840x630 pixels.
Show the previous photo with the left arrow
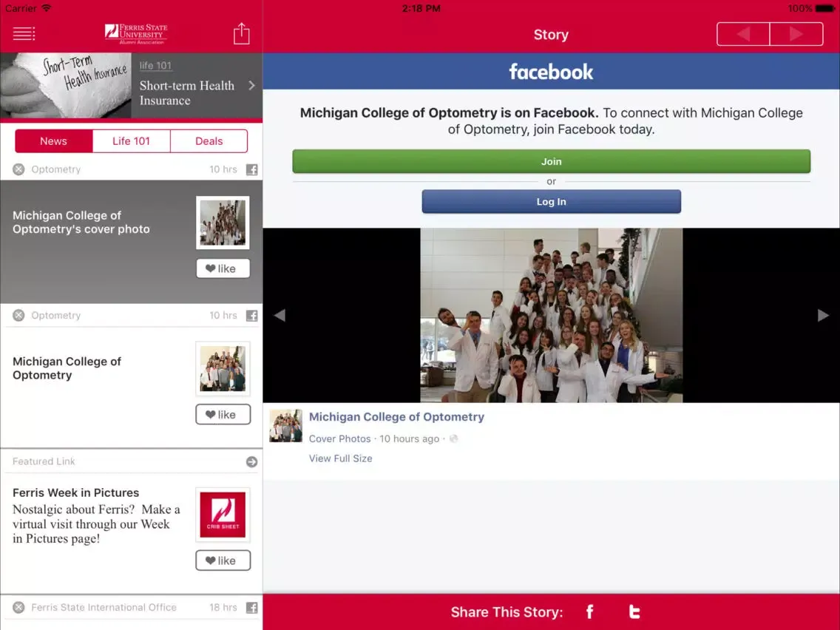click(279, 315)
